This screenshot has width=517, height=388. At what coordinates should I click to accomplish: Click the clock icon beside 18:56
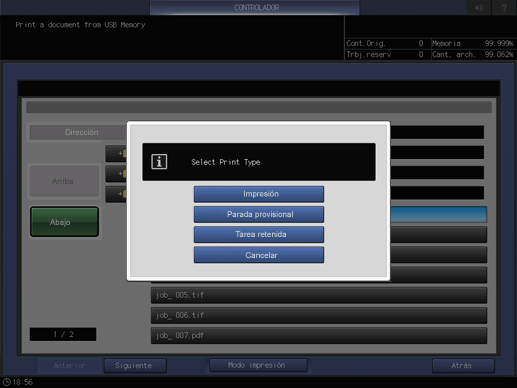tap(7, 382)
